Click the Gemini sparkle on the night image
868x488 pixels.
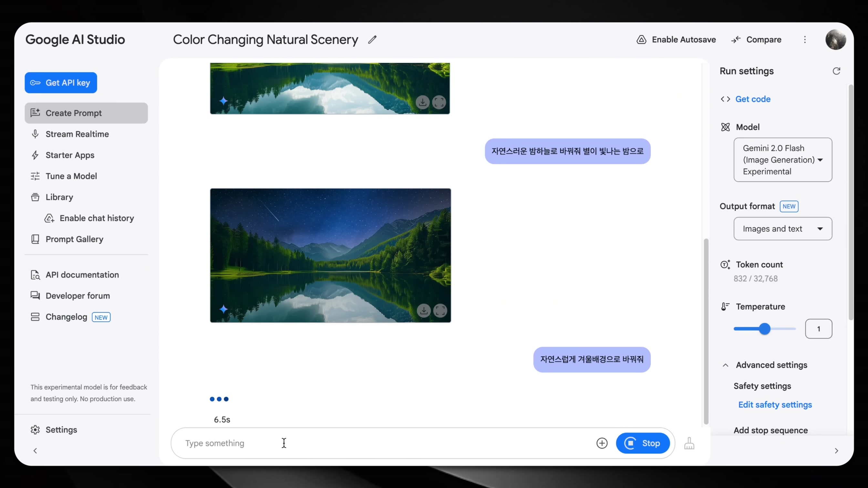point(223,309)
